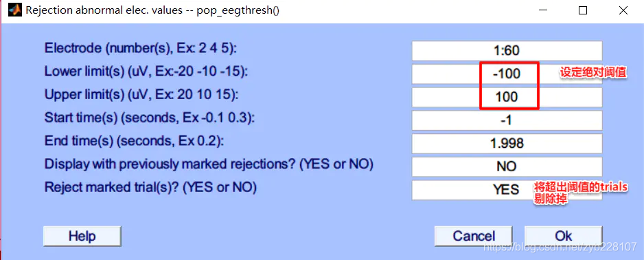Select the Lower limit field with -100
This screenshot has height=260, width=644.
507,74
